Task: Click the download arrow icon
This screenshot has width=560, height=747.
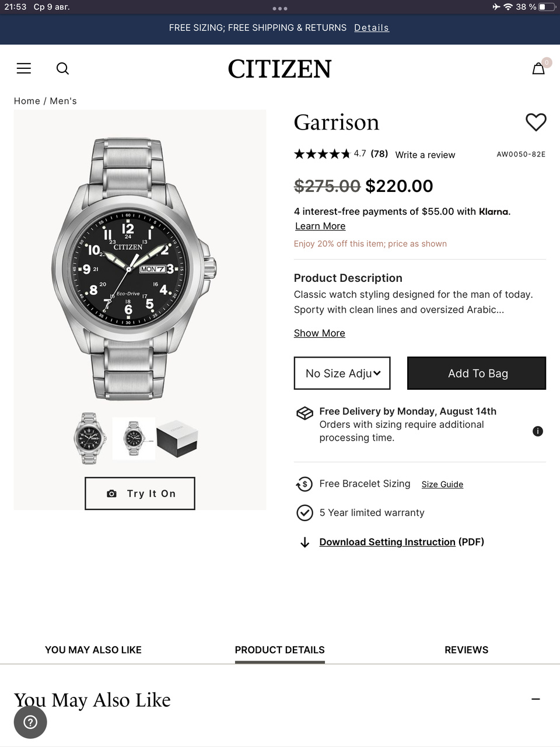Action: click(304, 543)
